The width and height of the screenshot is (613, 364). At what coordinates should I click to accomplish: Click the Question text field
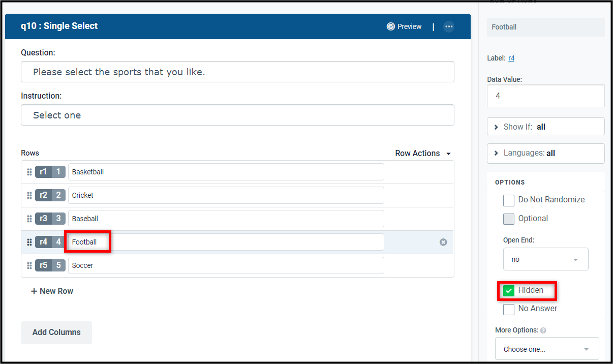tap(237, 72)
